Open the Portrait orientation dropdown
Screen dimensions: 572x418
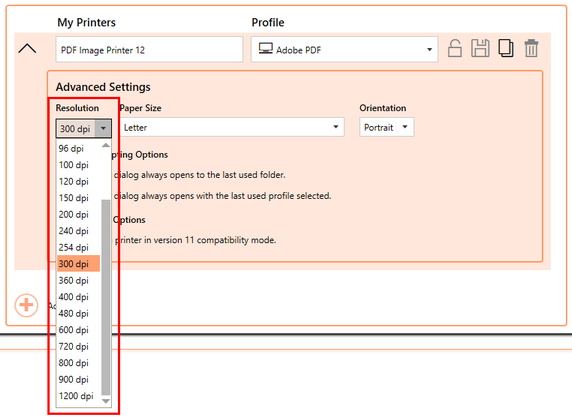[387, 127]
